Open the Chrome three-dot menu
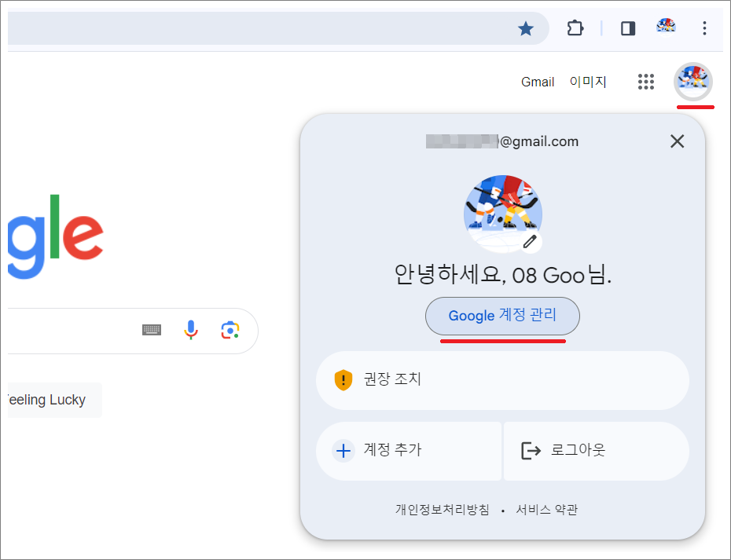 [704, 28]
